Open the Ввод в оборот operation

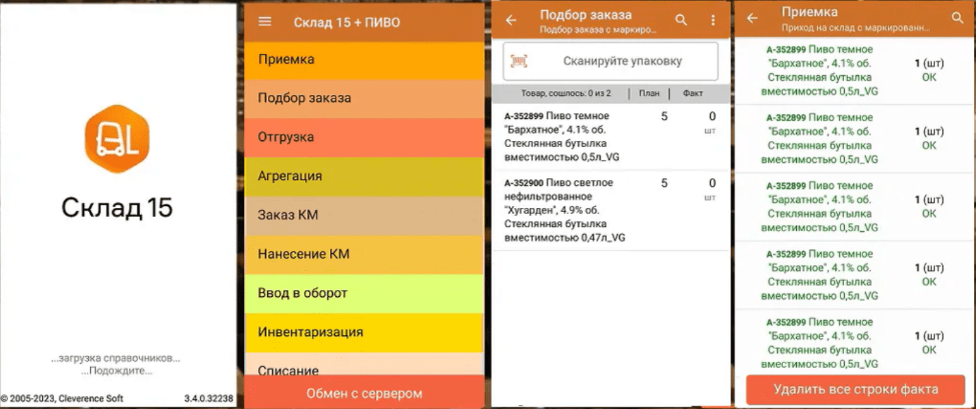362,292
